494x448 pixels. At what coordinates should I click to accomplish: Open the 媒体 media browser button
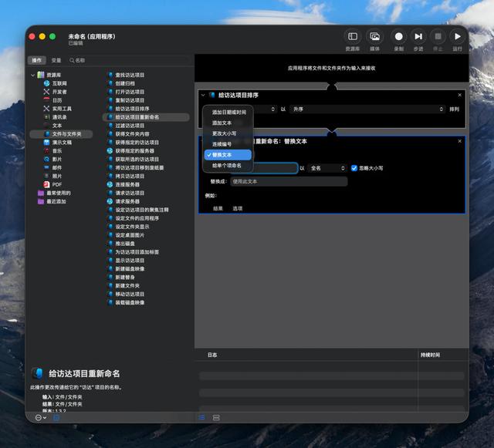(x=374, y=36)
